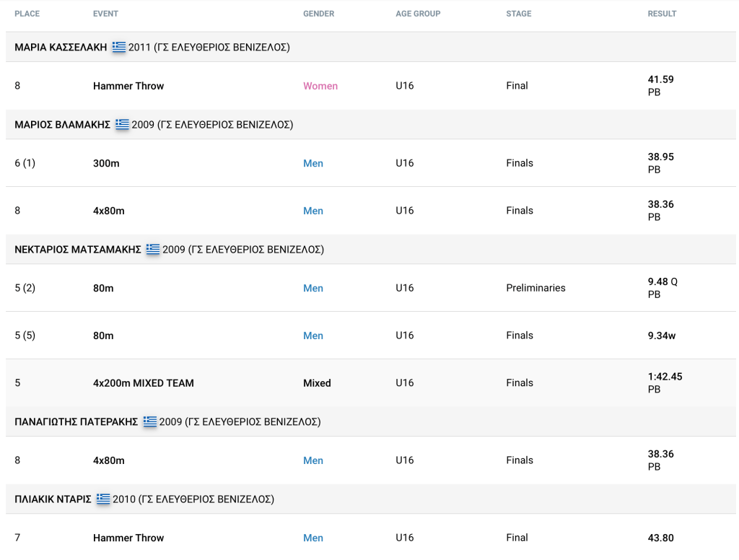Click Greek flag beside ΜΑΡΙΑ ΚΑΣΣΕΛΑΚΗ
Image resolution: width=739 pixels, height=560 pixels.
[119, 47]
